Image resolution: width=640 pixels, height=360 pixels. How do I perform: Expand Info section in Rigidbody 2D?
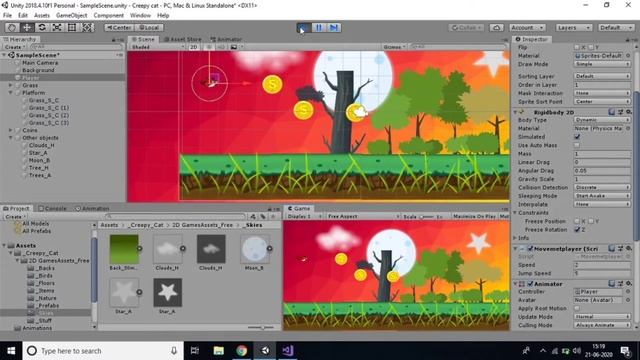click(x=516, y=238)
